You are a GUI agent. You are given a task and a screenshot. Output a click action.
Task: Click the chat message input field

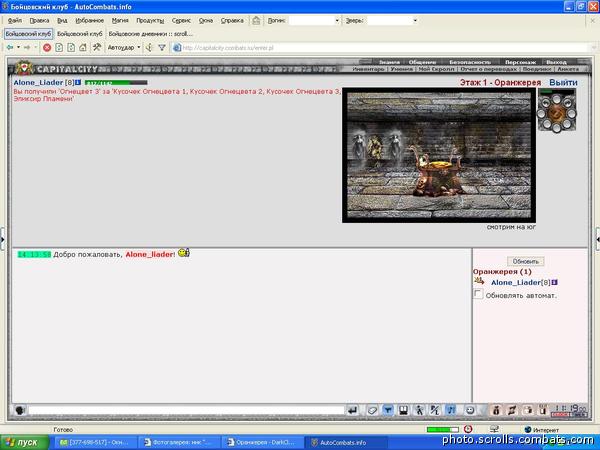pos(186,410)
